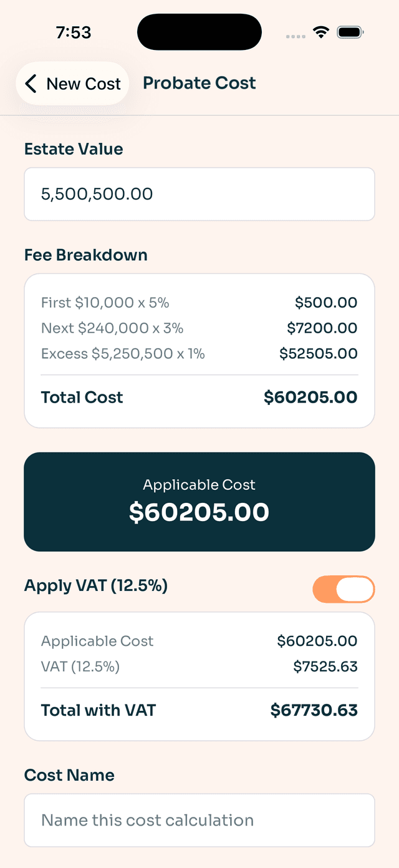Tap the Name this cost calculation field
This screenshot has width=399, height=868.
[x=199, y=820]
